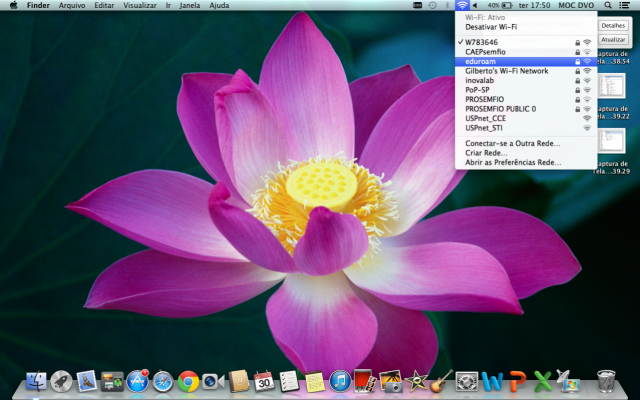The width and height of the screenshot is (640, 400).
Task: Choose Abrir as Preferências Rede
Action: pyautogui.click(x=513, y=161)
